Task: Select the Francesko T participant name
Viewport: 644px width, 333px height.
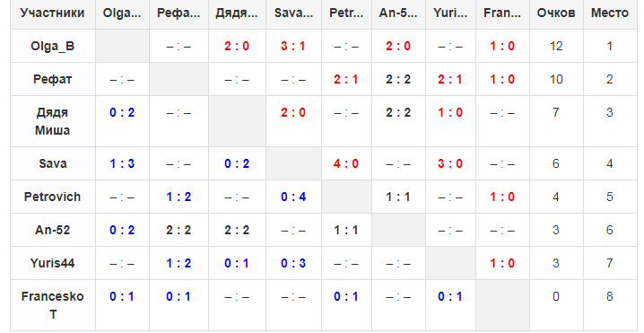Action: 53,305
